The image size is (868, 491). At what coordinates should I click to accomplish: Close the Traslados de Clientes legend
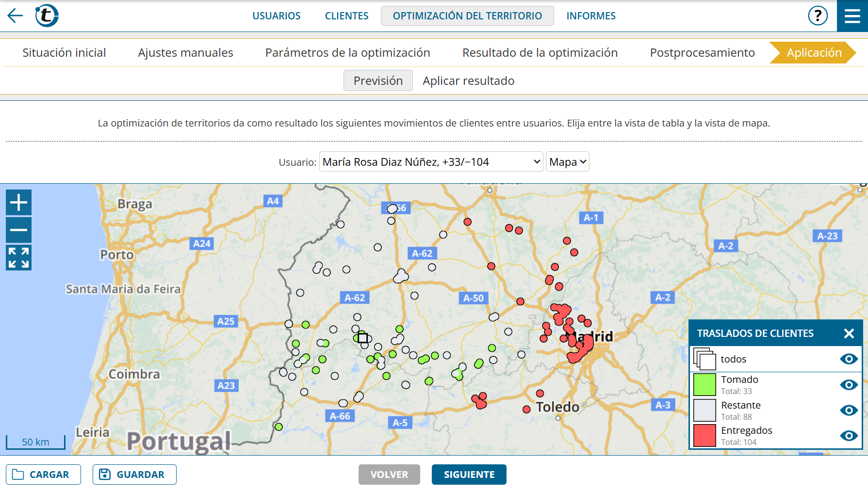pos(849,333)
